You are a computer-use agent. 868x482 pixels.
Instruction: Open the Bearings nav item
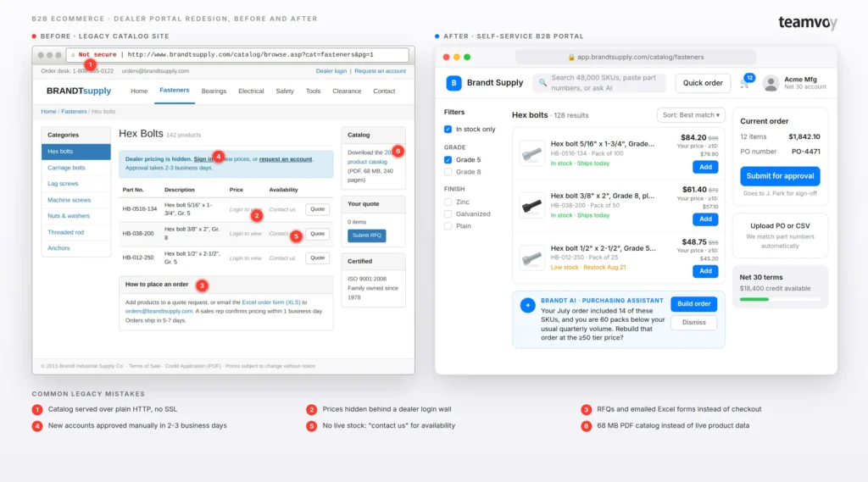[214, 91]
